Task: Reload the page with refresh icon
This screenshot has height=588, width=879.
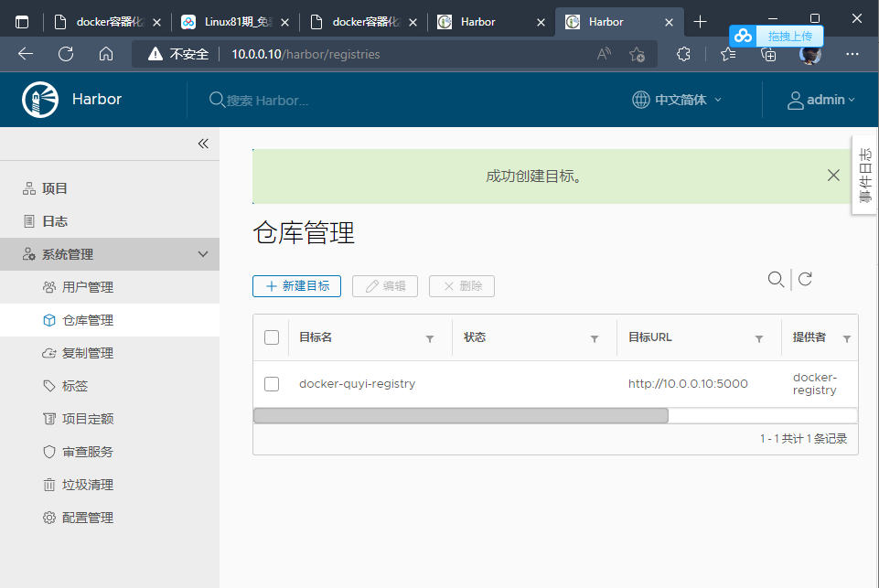Action: click(66, 54)
